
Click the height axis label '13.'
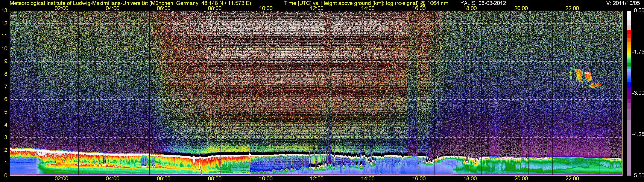pos(5,10)
